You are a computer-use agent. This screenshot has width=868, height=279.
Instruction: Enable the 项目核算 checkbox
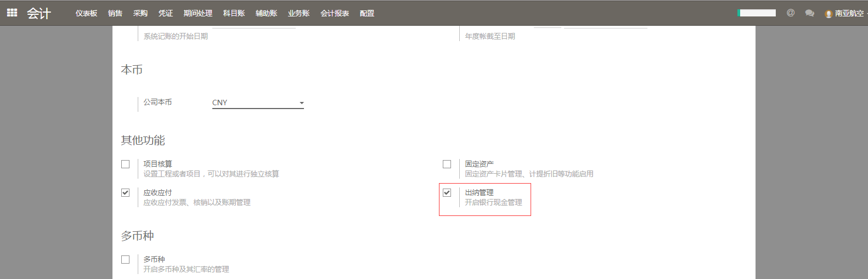tap(126, 164)
